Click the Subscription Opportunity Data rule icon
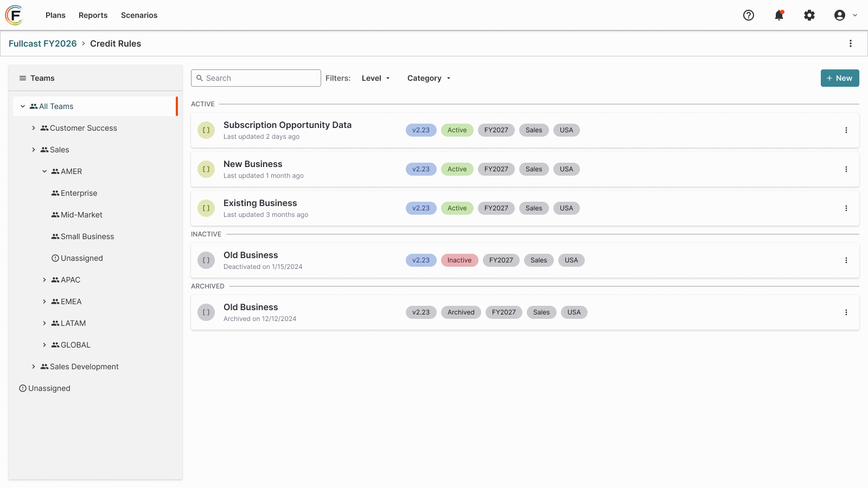Image resolution: width=868 pixels, height=488 pixels. click(206, 130)
